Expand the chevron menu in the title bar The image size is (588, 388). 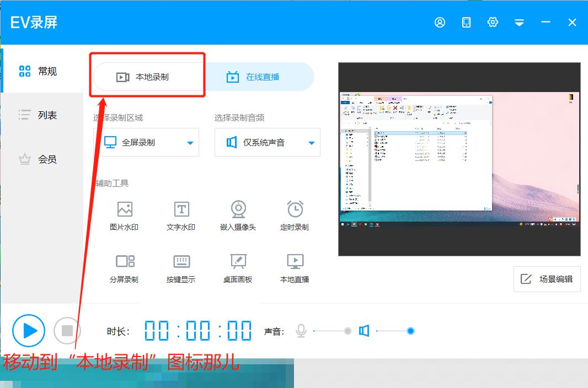(519, 22)
